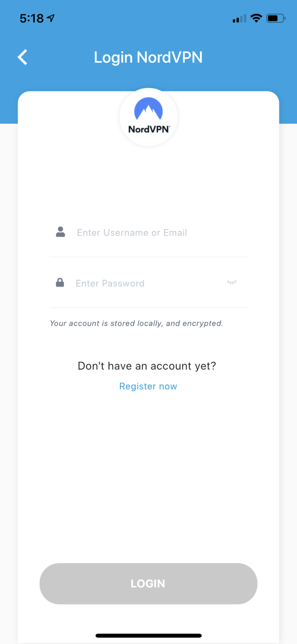
Task: Show the password with the eye toggle
Action: (x=231, y=283)
